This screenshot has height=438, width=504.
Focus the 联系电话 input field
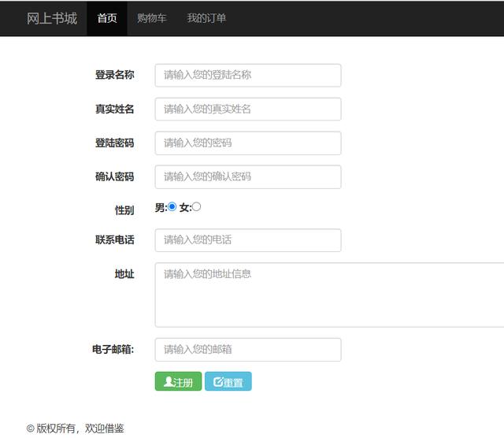point(248,240)
